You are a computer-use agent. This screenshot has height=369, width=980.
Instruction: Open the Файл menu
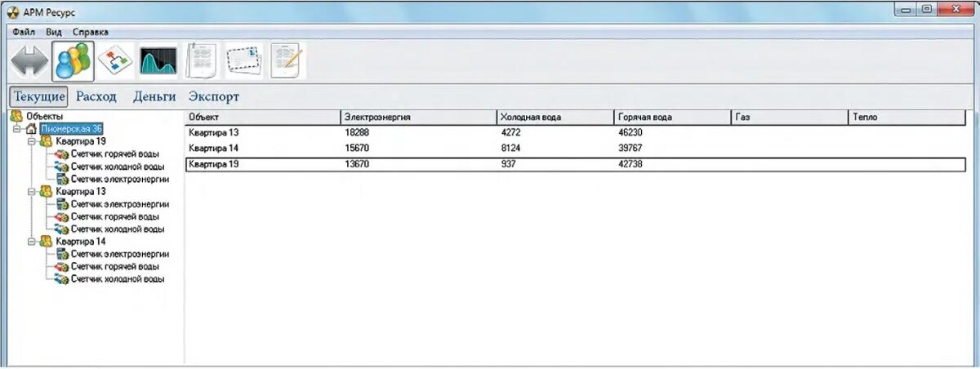(x=24, y=32)
